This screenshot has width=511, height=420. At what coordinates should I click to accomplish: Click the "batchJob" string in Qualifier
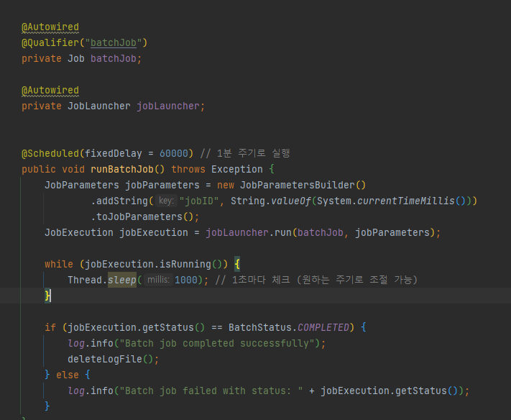[x=113, y=42]
